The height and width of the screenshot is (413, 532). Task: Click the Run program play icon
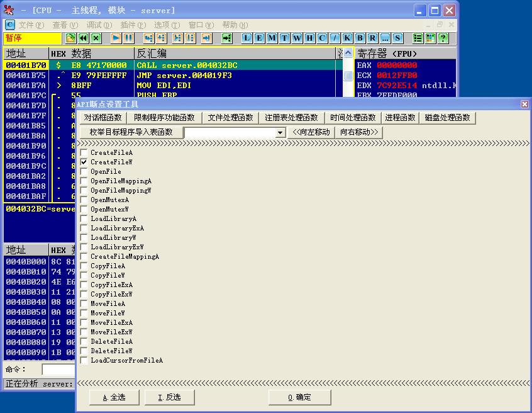pos(116,38)
